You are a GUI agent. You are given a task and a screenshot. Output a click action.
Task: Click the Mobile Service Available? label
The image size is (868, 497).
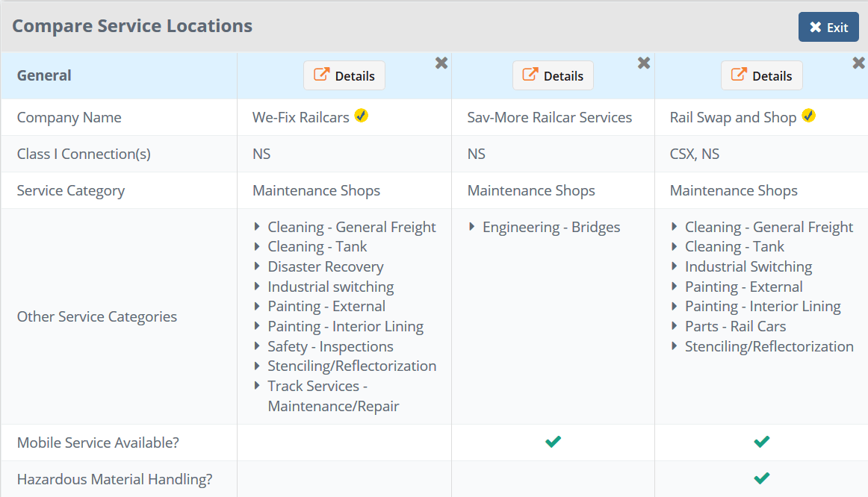click(98, 443)
